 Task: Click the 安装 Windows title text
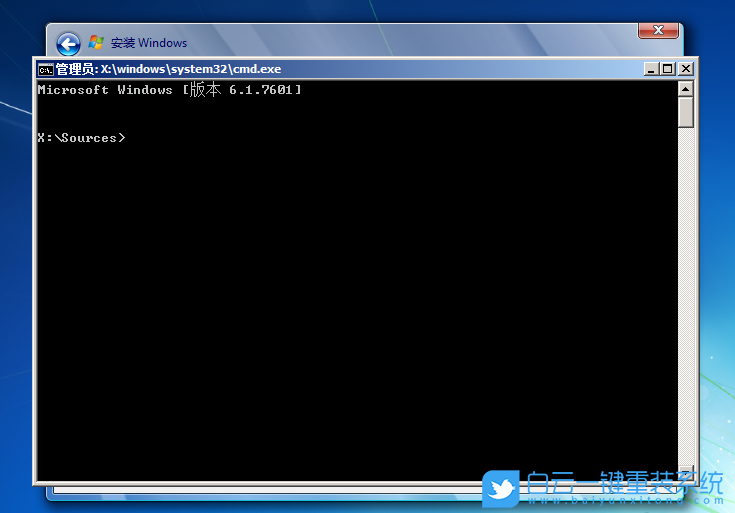[149, 43]
